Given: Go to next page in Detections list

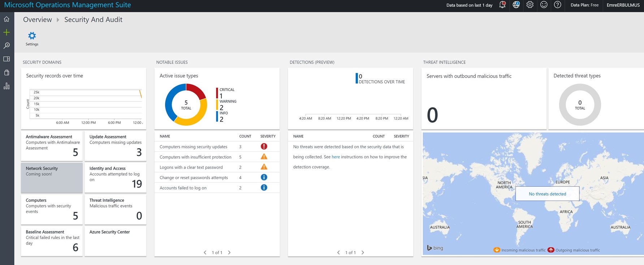Looking at the screenshot, I should click(x=363, y=252).
